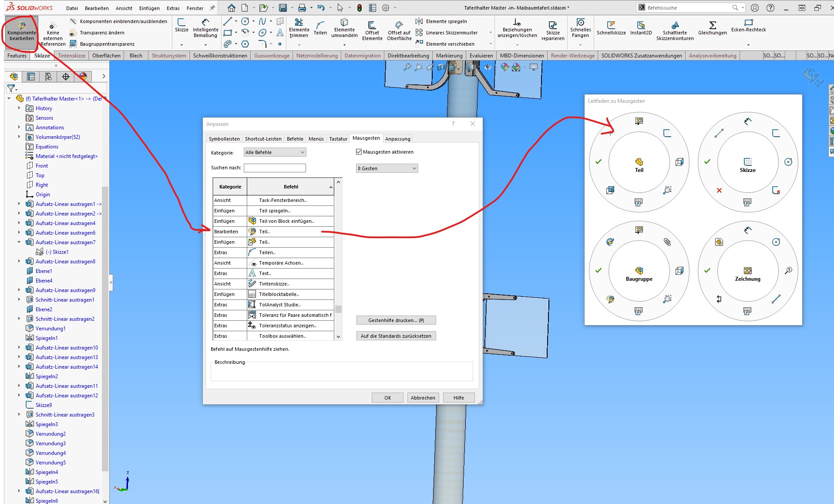
Task: Click the Hilfe button
Action: point(459,398)
